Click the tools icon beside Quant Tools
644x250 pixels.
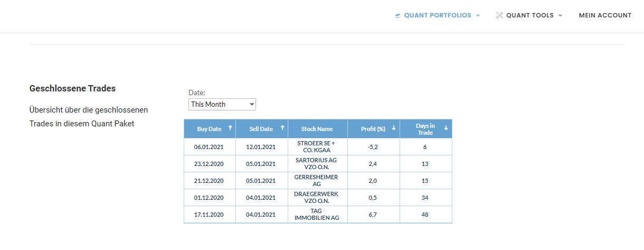point(499,15)
